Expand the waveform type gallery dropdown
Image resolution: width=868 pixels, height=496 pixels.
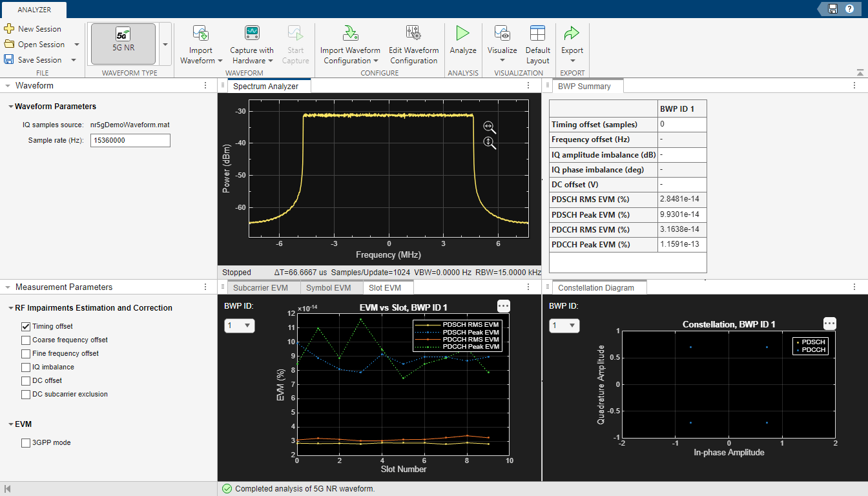(x=165, y=44)
